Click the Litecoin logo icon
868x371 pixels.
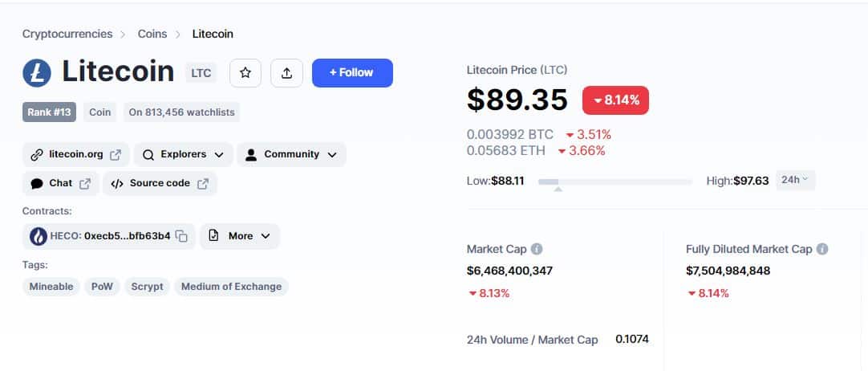[x=37, y=73]
